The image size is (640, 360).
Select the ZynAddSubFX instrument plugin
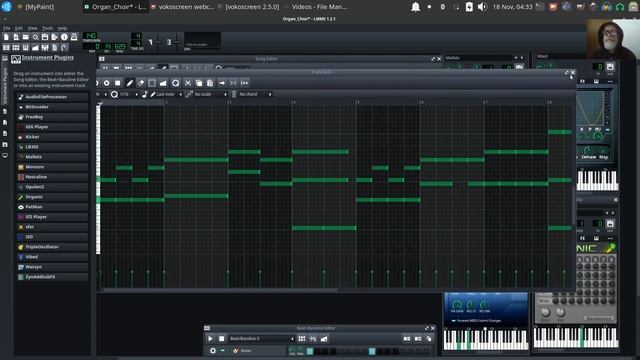(52, 277)
